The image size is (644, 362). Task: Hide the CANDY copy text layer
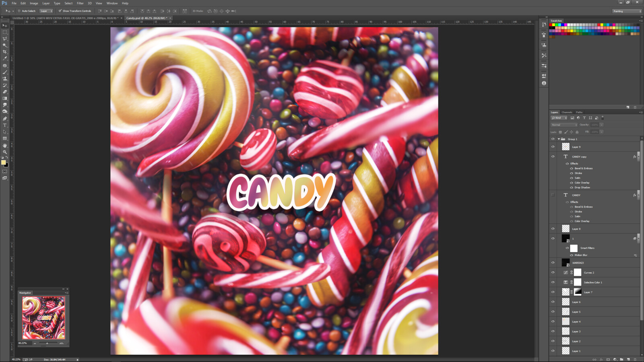[553, 156]
